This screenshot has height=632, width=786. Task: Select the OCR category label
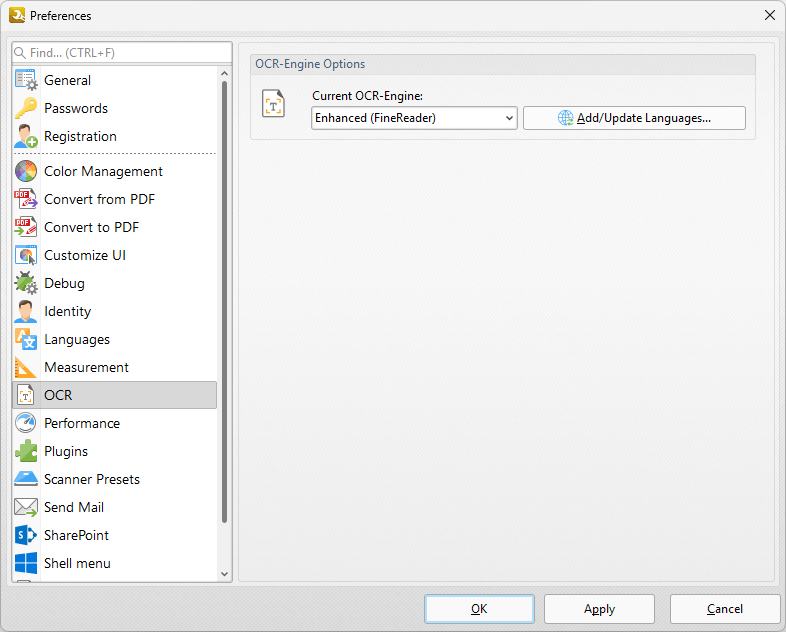tap(58, 395)
